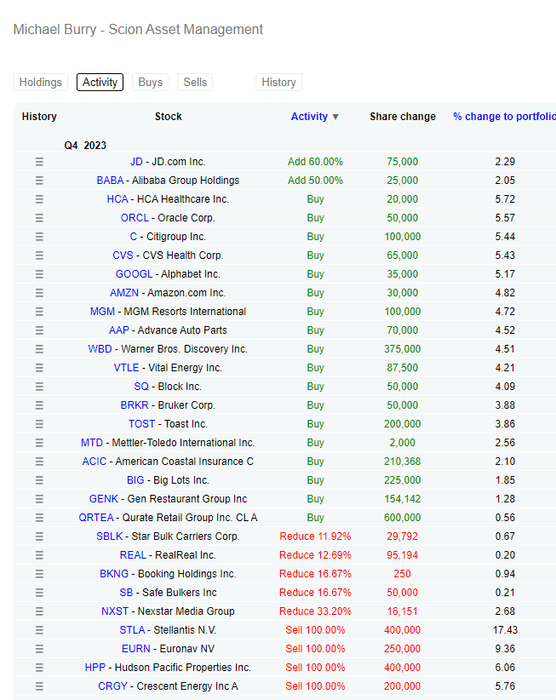Image resolution: width=556 pixels, height=700 pixels.
Task: Open the WBD ticker link
Action: 100,349
